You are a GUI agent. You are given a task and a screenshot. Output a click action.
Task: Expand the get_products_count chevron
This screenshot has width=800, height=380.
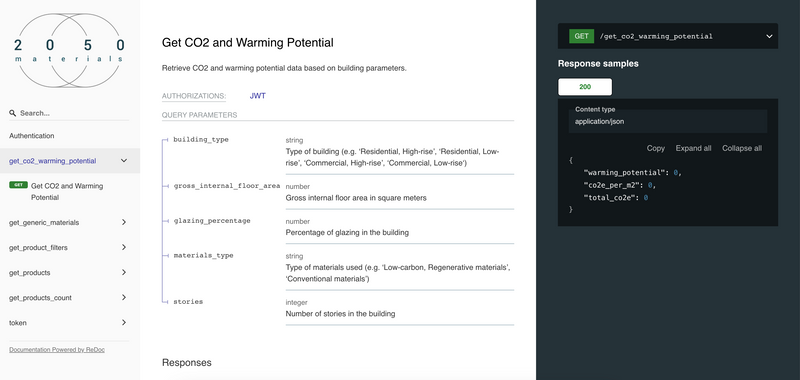[x=123, y=297]
